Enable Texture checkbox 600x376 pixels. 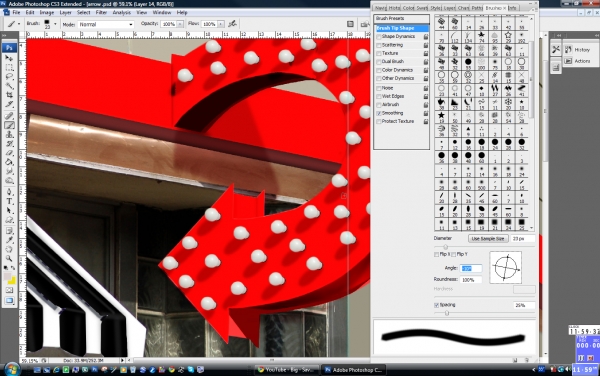[x=378, y=54]
